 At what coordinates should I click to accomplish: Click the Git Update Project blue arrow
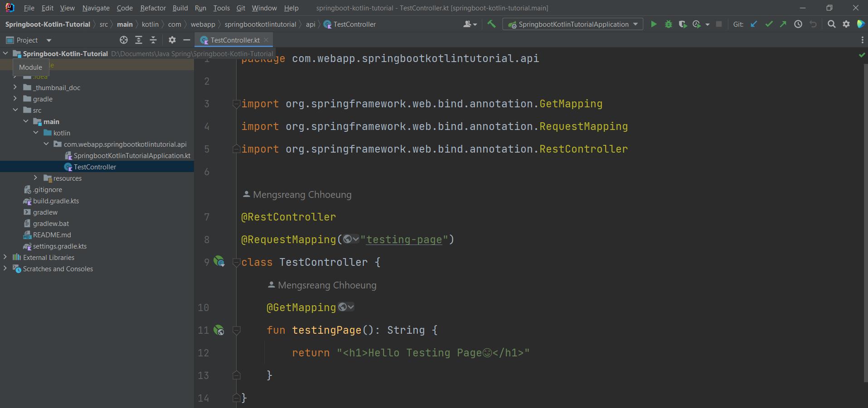tap(754, 24)
